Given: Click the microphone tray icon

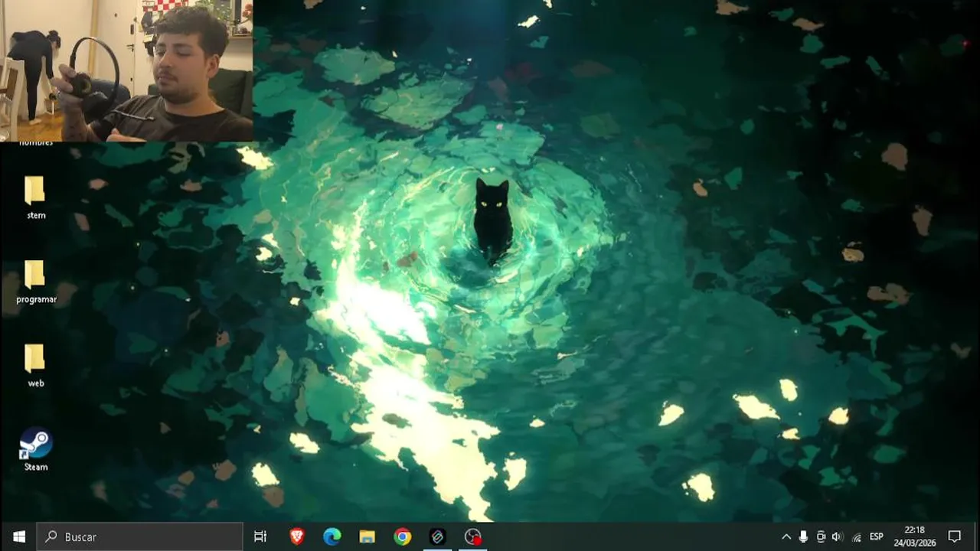Looking at the screenshot, I should point(803,536).
